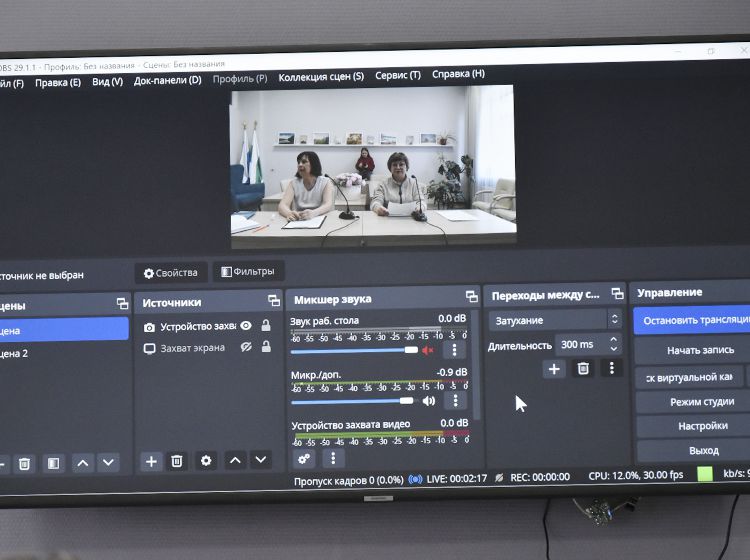This screenshot has width=750, height=560.
Task: Open source properties via the gear icon
Action: coord(206,461)
